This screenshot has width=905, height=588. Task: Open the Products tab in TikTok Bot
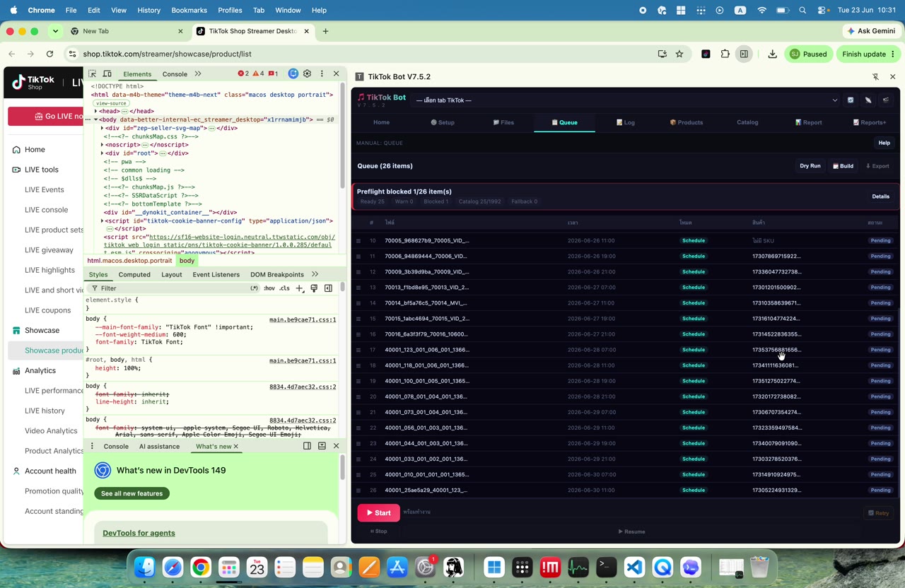687,122
